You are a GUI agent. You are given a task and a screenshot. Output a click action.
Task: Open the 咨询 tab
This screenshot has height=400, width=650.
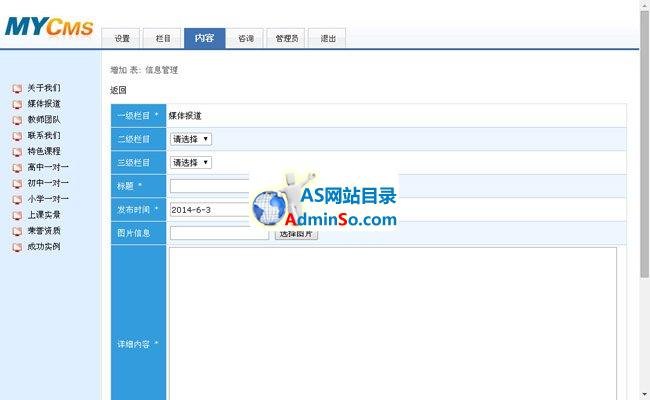[245, 39]
